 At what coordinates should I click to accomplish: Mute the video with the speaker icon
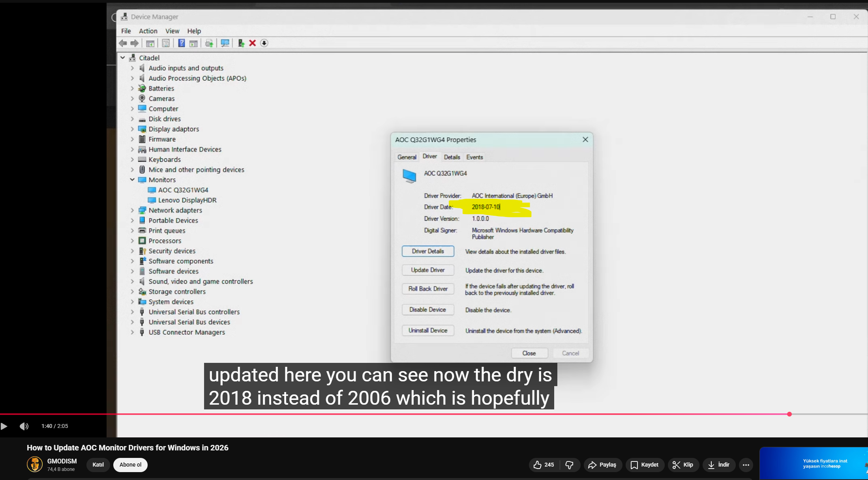(24, 426)
